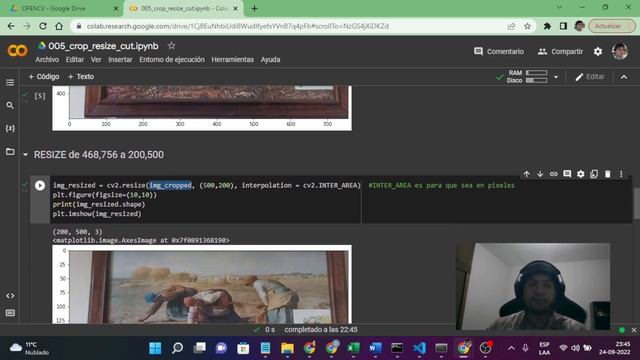This screenshot has width=640, height=360.
Task: Click the notebook title 005_crop_resize_cut.ipynb
Action: (x=103, y=46)
